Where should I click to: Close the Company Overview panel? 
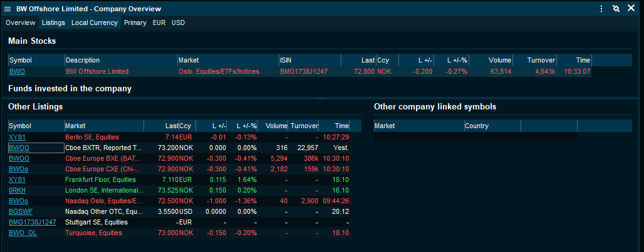pos(631,9)
